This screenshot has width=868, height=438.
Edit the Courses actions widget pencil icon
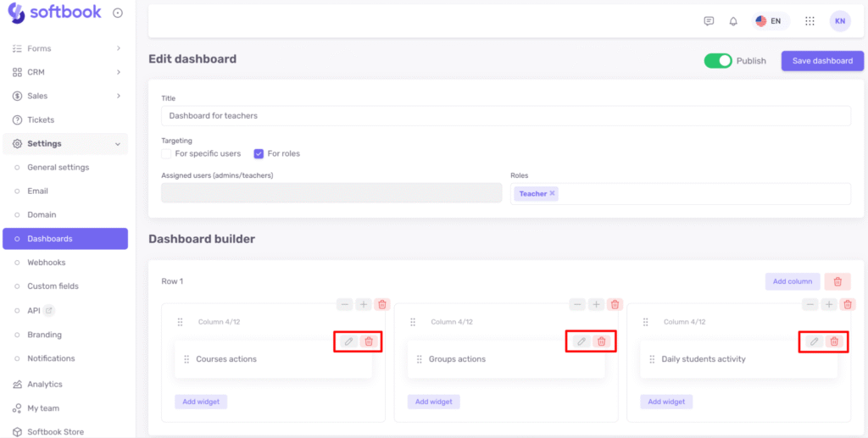(x=348, y=341)
